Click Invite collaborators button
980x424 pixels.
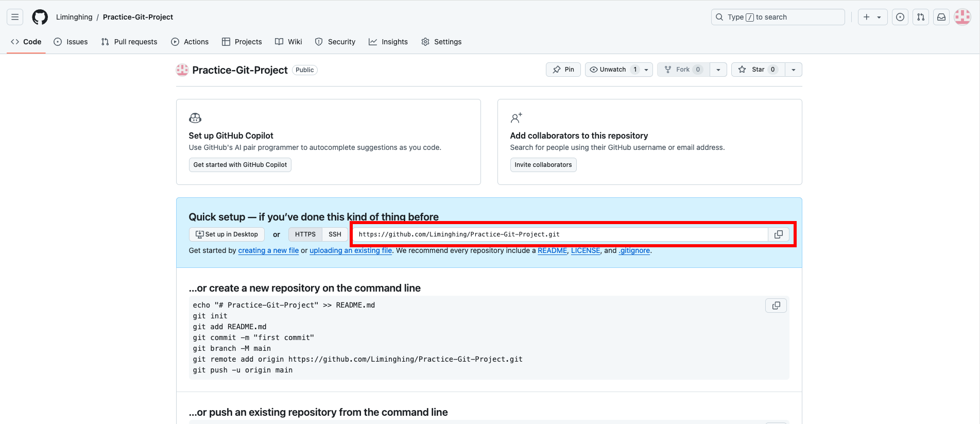543,165
